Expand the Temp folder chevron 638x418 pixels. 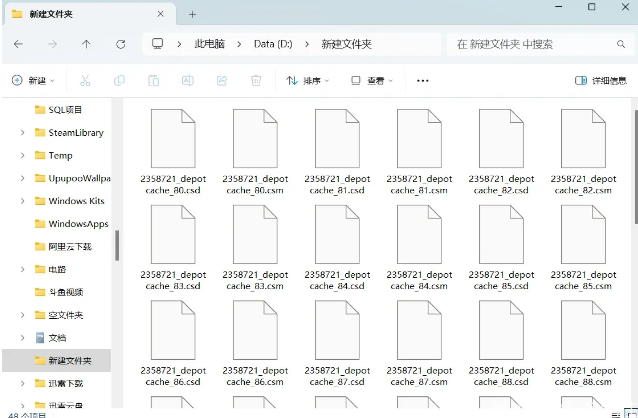pyautogui.click(x=22, y=155)
